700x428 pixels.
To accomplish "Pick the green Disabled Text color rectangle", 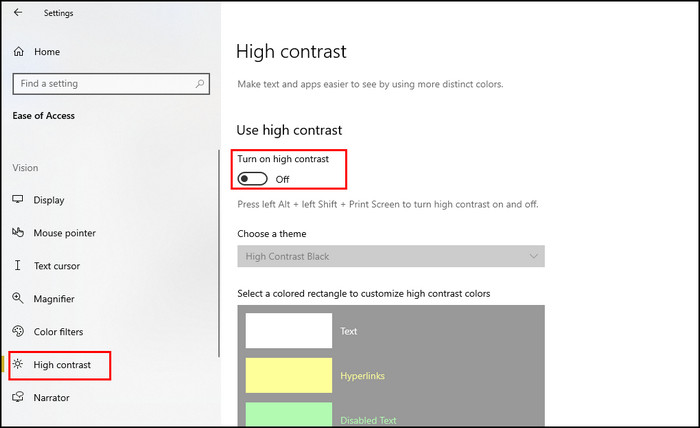I will click(x=289, y=414).
